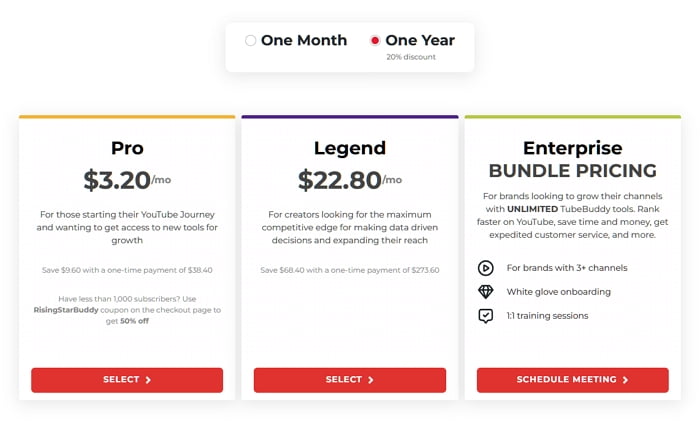700x424 pixels.
Task: Click the chevron arrow on Schedule Meeting button
Action: pyautogui.click(x=625, y=380)
